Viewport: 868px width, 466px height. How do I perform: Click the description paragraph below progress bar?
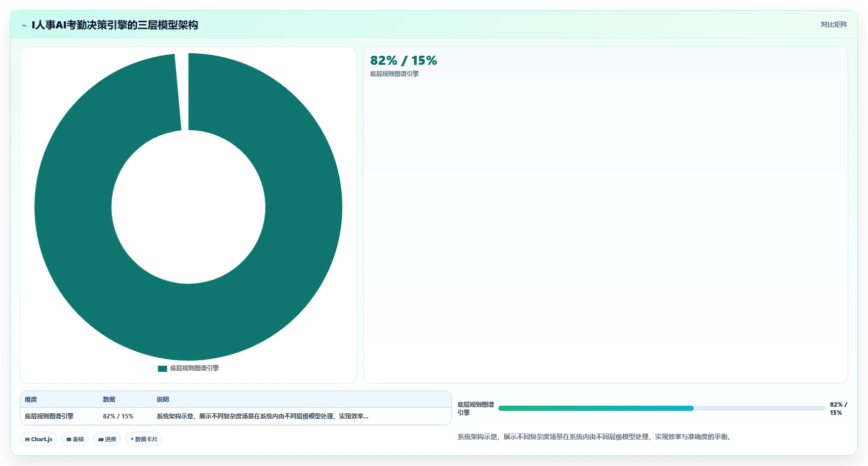pyautogui.click(x=595, y=437)
